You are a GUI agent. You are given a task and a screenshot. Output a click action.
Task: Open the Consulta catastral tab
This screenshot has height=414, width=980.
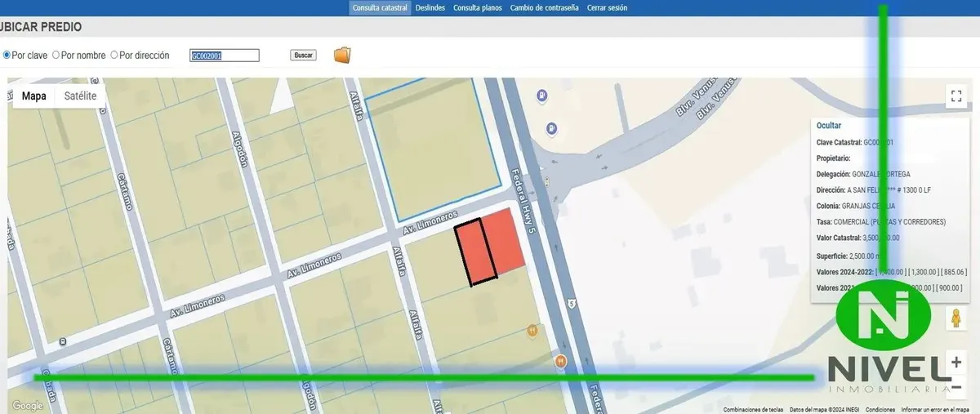(380, 7)
